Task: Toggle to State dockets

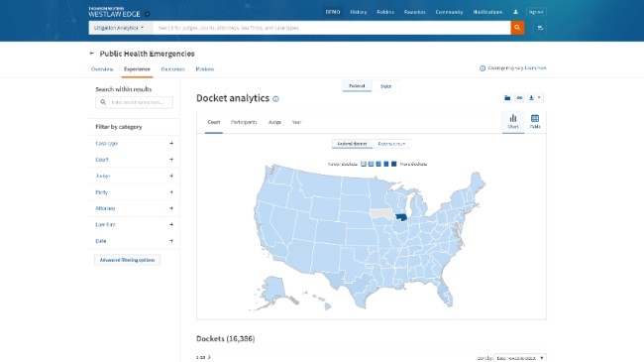Action: pos(385,86)
